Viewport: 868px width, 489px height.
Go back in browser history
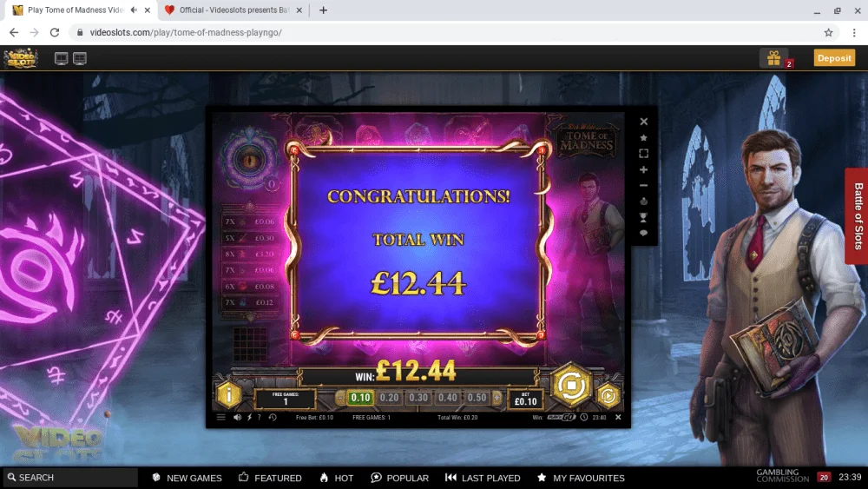(14, 33)
